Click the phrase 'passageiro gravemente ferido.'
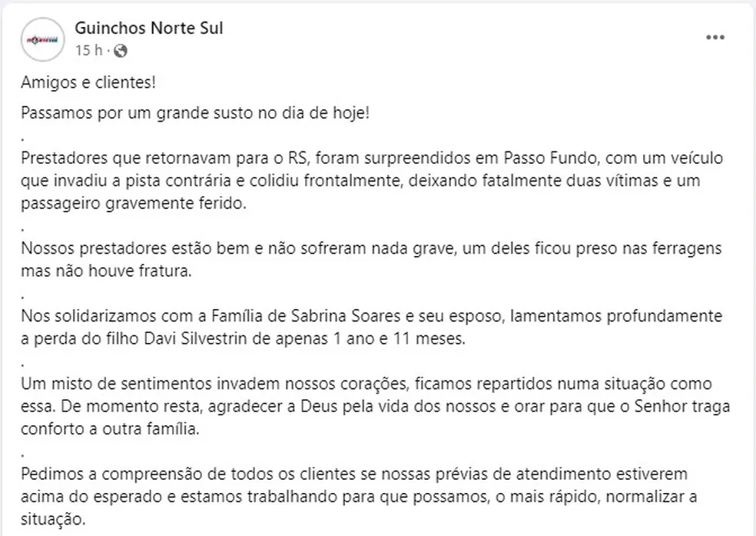 [x=134, y=203]
